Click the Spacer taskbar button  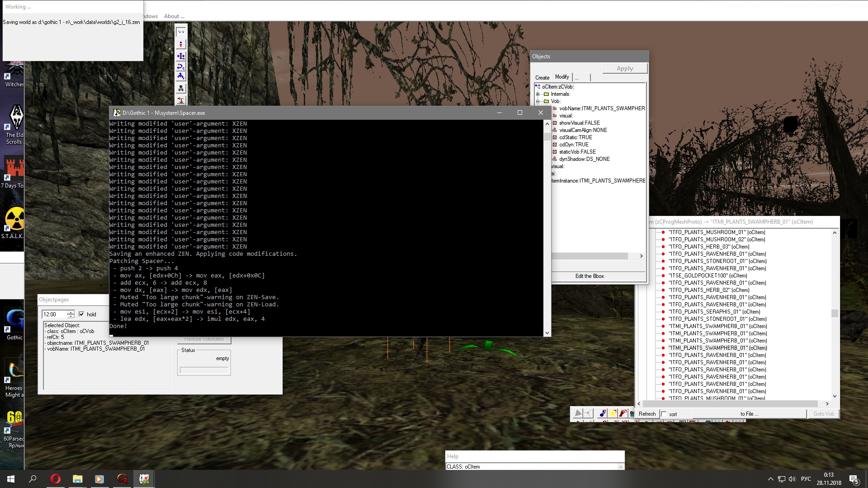(144, 479)
